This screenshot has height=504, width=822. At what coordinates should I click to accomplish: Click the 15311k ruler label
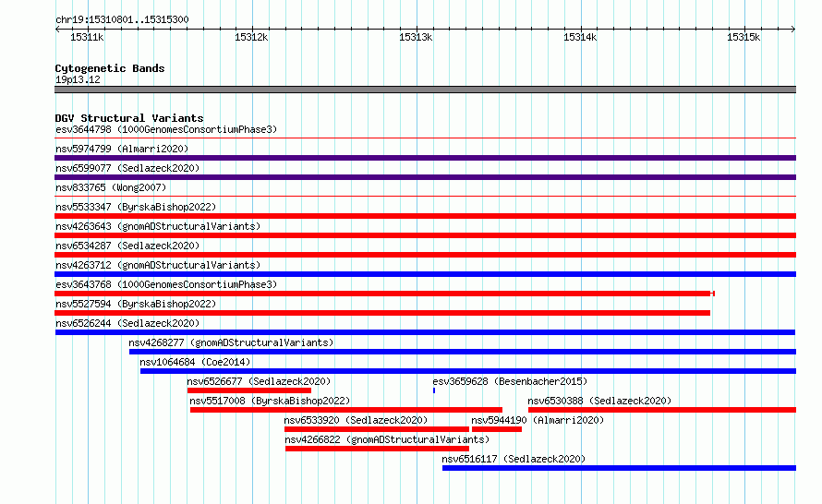[x=87, y=37]
